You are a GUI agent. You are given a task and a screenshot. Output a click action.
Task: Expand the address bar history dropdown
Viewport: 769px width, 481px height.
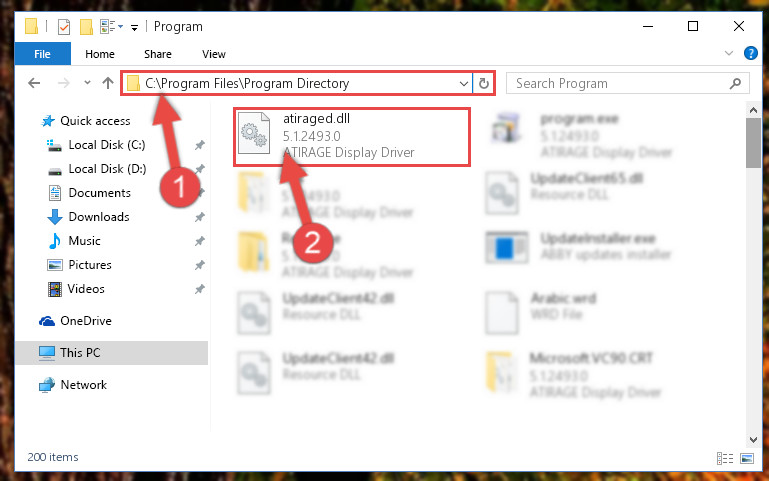click(463, 83)
